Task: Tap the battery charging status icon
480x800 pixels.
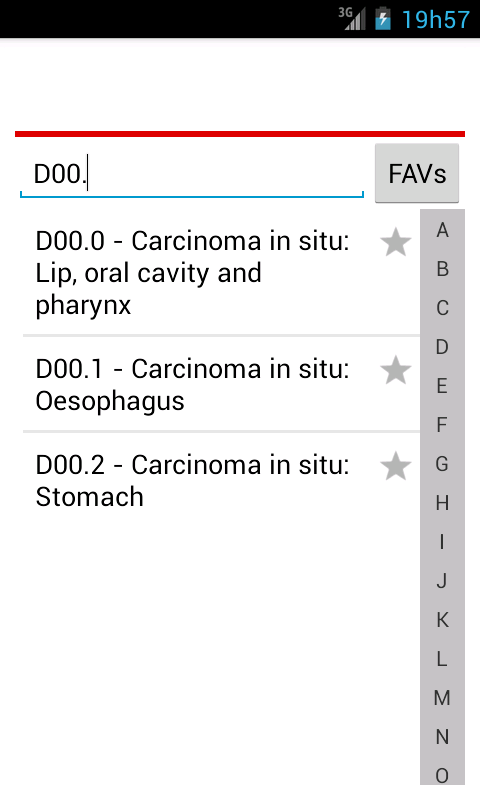Action: (x=383, y=19)
